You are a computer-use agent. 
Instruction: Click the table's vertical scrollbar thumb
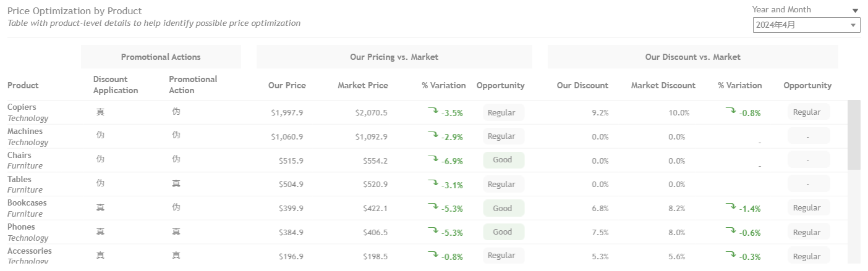point(854,135)
